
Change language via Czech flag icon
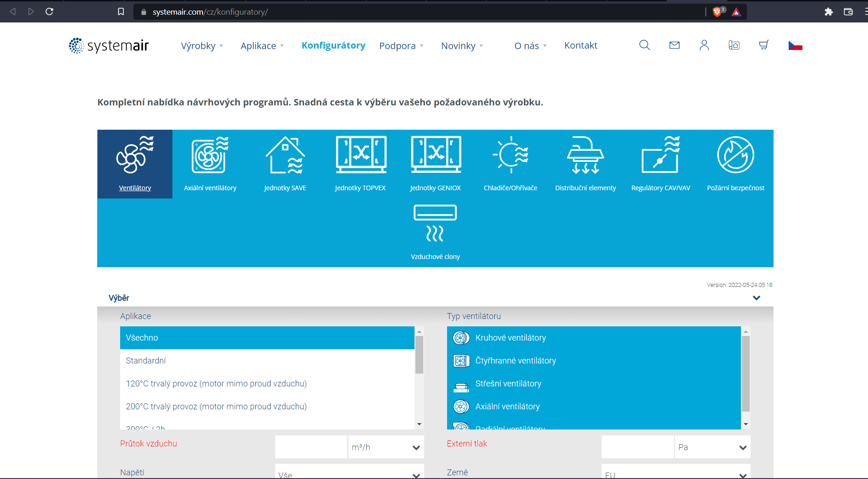(796, 45)
